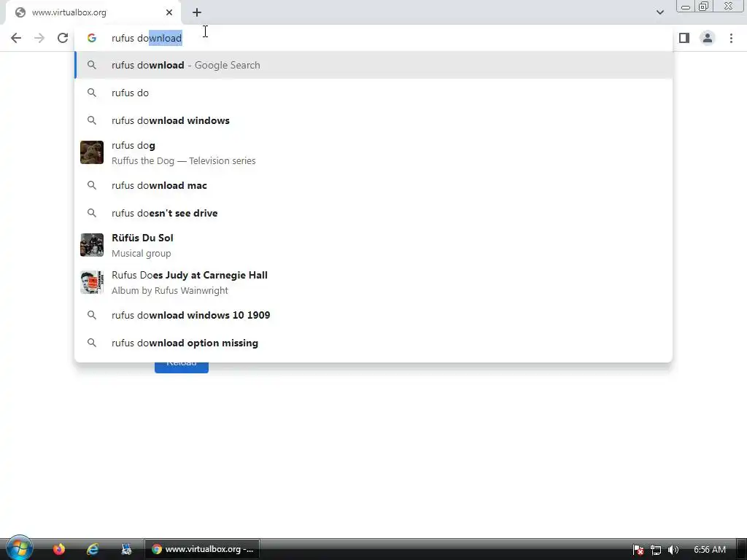Choose the 'rufus do' suggestion

click(x=373, y=93)
